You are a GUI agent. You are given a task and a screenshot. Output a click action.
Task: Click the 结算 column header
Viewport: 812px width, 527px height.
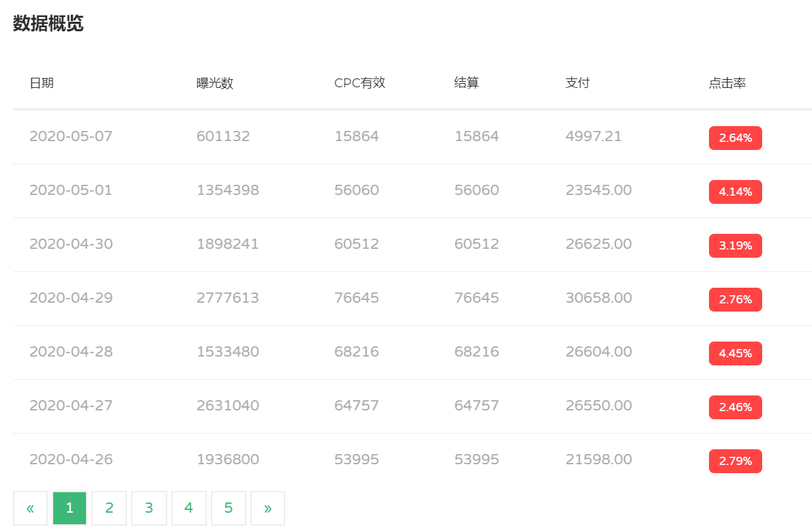pyautogui.click(x=467, y=83)
